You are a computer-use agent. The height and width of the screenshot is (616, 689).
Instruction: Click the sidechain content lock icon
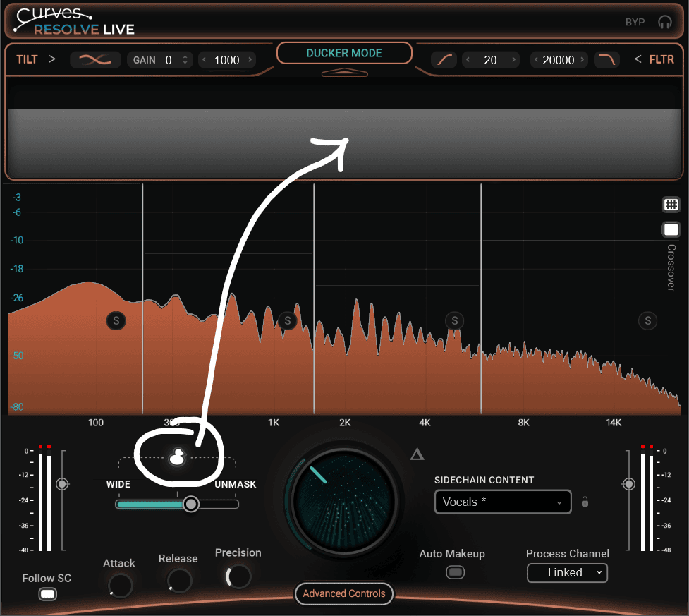click(x=585, y=502)
